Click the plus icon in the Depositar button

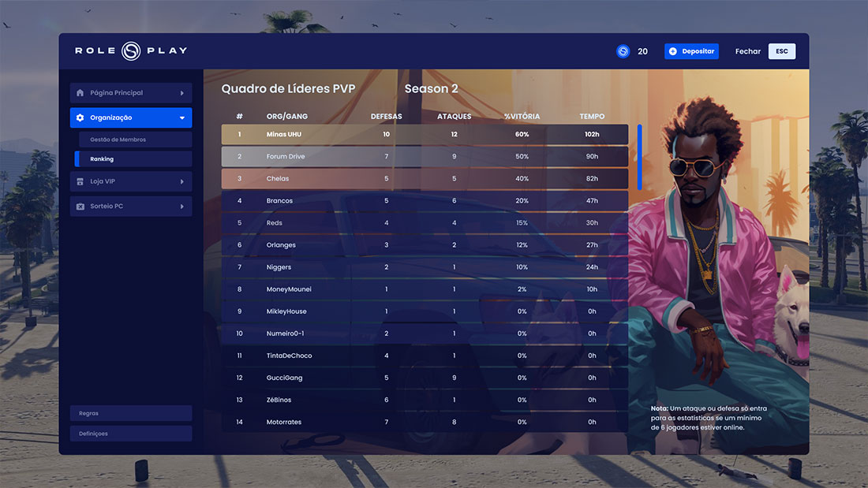tap(673, 51)
